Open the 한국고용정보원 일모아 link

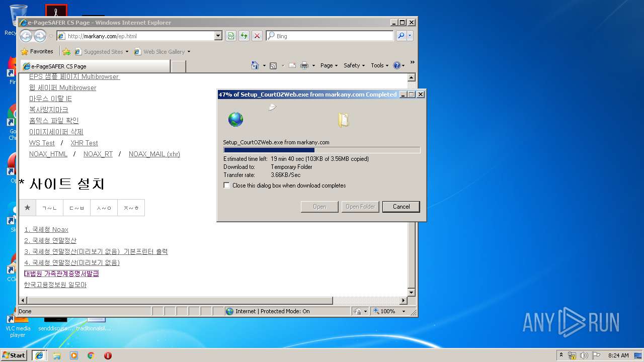click(x=55, y=285)
